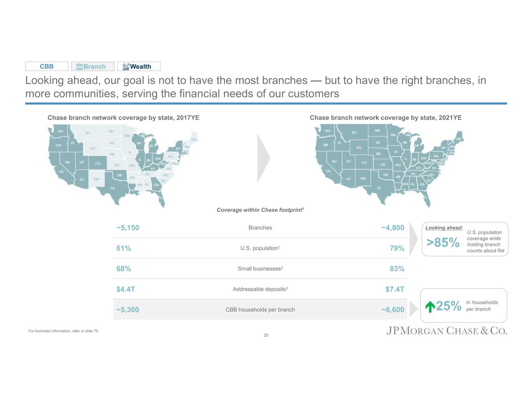
Task: Click the green upward arrow beside 25%
Action: (x=430, y=307)
